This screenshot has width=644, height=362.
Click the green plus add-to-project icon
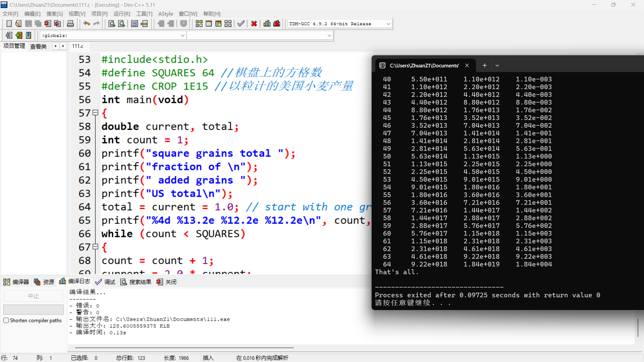point(19,35)
